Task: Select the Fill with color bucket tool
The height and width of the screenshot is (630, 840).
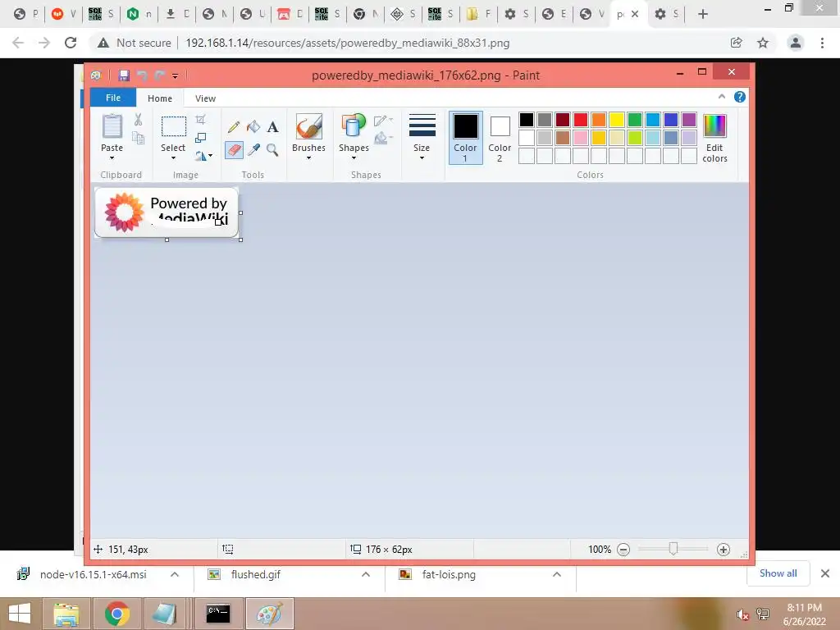Action: pos(253,127)
